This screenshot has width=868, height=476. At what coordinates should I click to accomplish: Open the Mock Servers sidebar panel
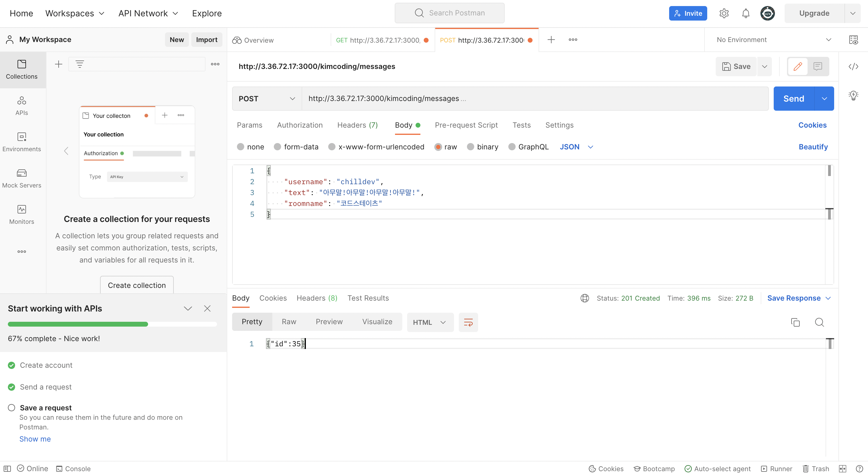(x=21, y=178)
